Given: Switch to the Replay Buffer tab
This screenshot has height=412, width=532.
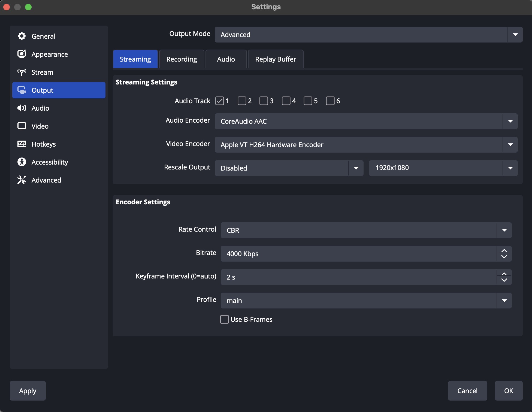Looking at the screenshot, I should pyautogui.click(x=276, y=59).
